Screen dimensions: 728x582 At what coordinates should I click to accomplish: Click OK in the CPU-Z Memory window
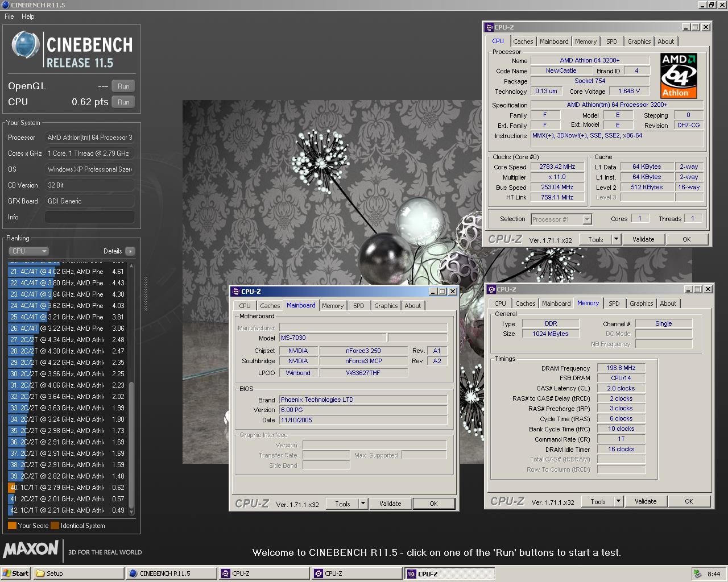coord(689,501)
